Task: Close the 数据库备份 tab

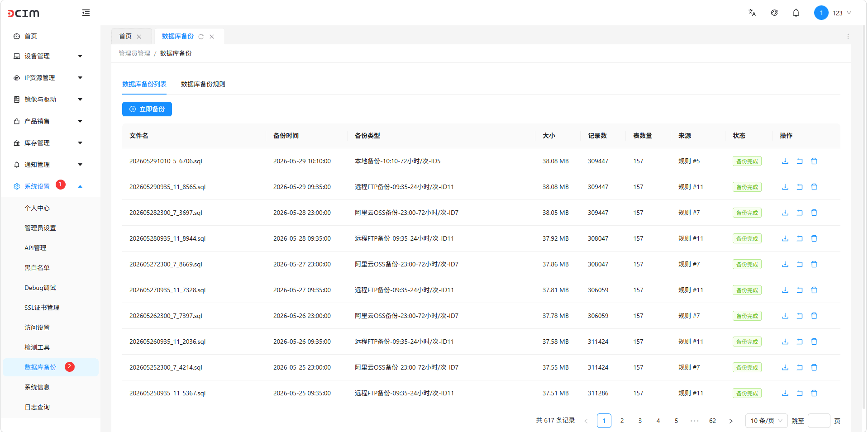Action: 212,37
